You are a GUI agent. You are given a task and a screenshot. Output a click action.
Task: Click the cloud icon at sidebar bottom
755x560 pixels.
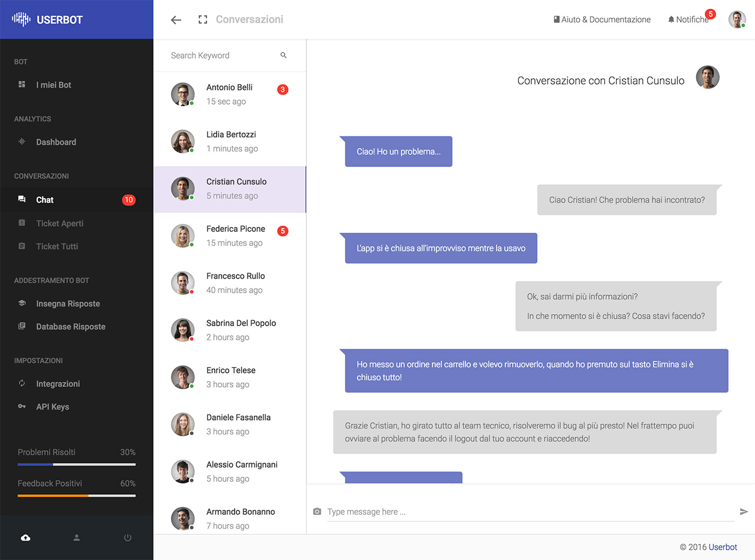(25, 537)
